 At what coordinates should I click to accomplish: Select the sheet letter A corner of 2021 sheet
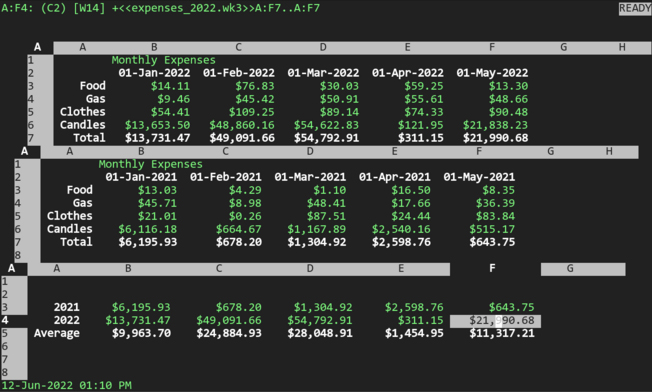pos(25,151)
